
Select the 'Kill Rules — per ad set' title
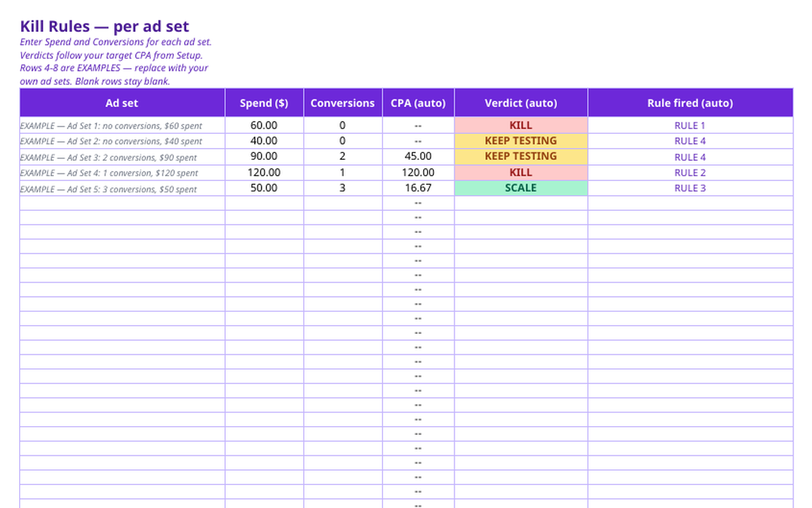(105, 26)
